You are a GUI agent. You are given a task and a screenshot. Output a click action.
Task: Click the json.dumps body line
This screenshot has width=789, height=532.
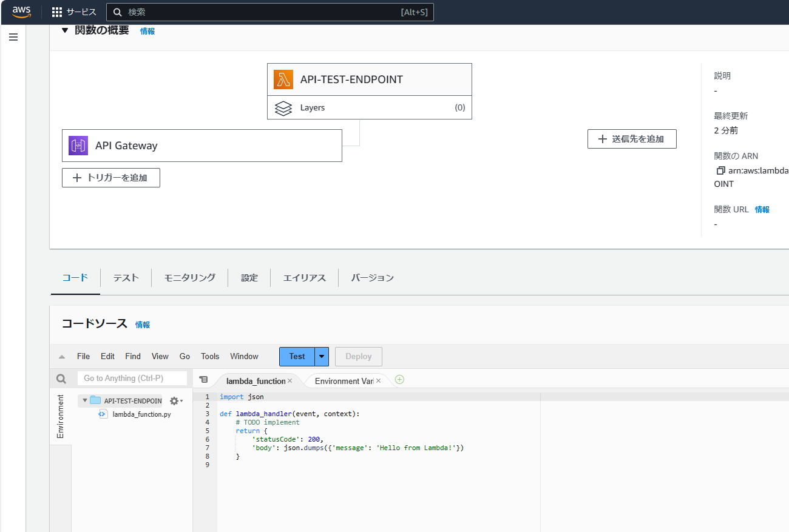pos(358,448)
